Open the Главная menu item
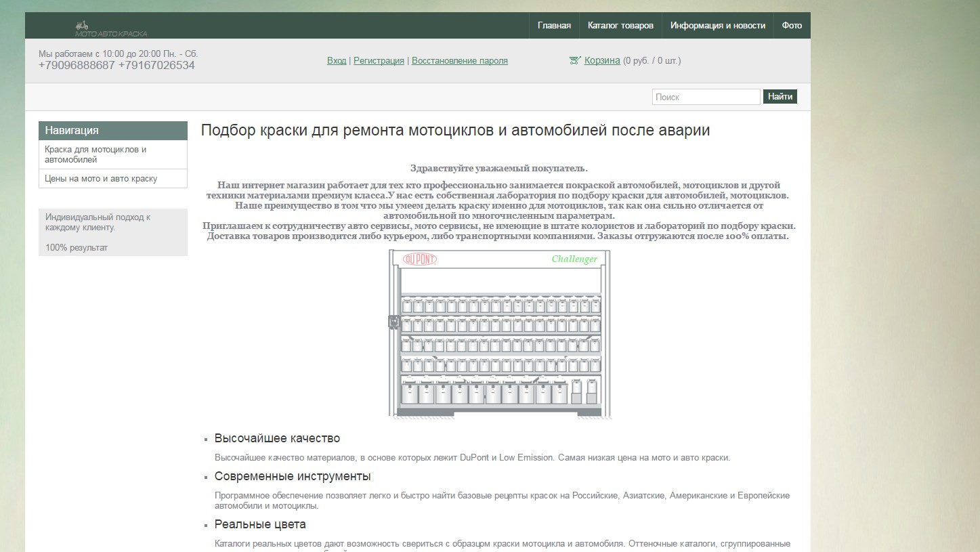Viewport: 980px width, 552px height. click(554, 26)
